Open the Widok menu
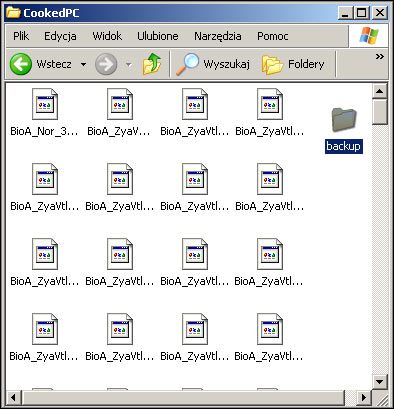Image resolution: width=394 pixels, height=409 pixels. click(x=107, y=36)
